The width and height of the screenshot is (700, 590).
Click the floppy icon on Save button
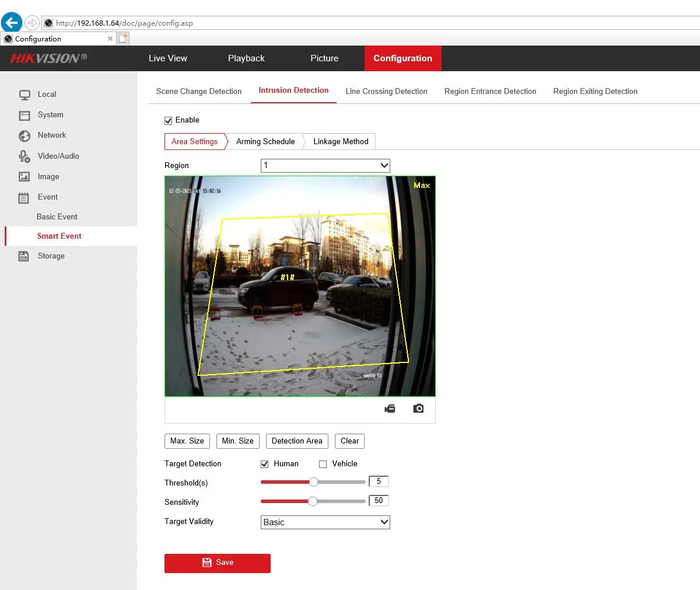click(206, 563)
